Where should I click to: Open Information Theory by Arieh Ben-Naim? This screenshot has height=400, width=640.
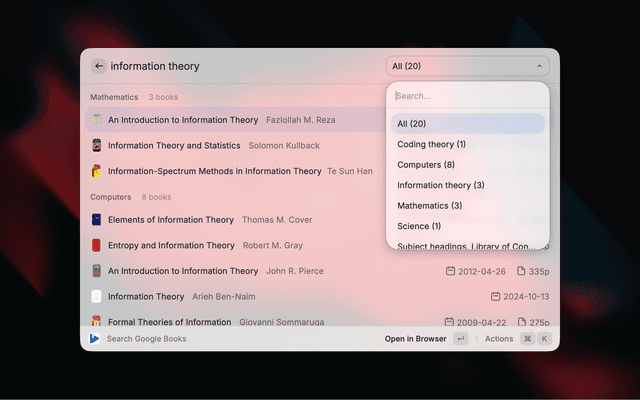pyautogui.click(x=146, y=297)
